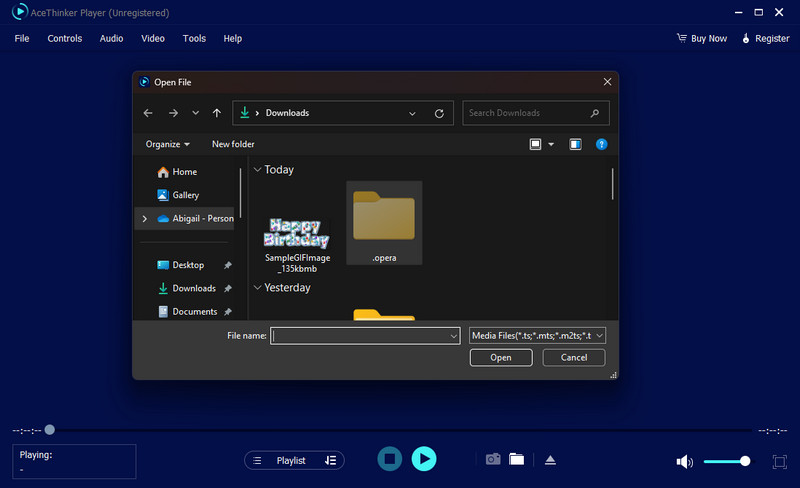Open the Audio menu
Screen dimensions: 800x488
tap(111, 38)
